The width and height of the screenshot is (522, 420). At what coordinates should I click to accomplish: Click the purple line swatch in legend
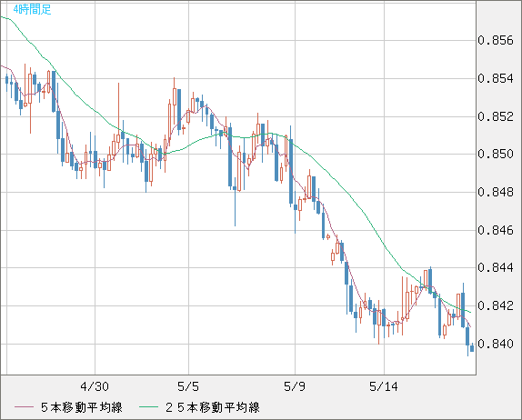pyautogui.click(x=24, y=407)
